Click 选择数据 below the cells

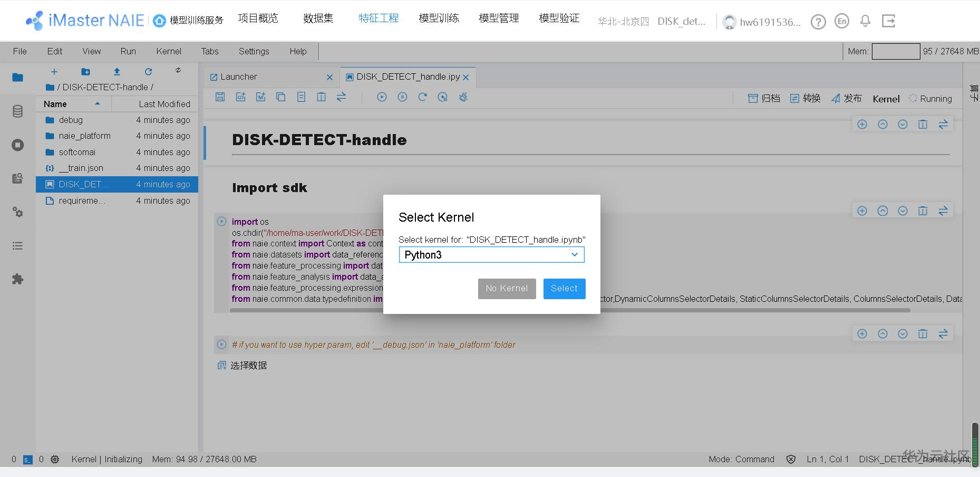(x=242, y=366)
